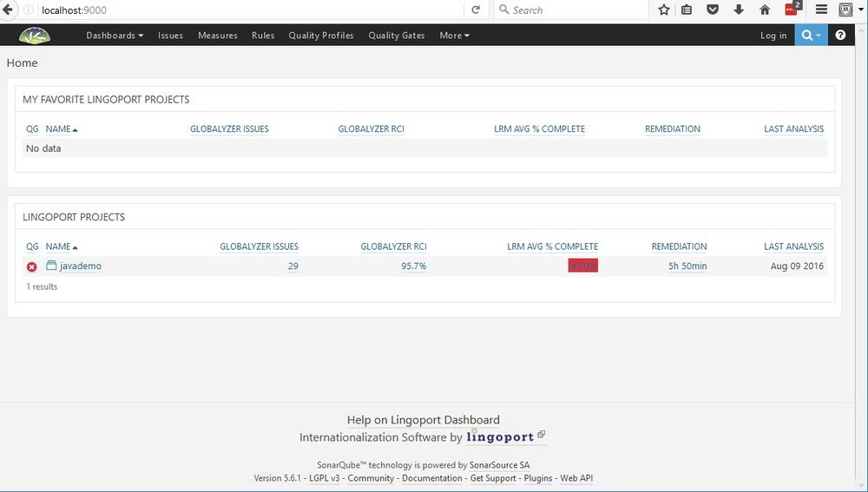
Task: Open the SonarQube help question mark icon
Action: 840,36
